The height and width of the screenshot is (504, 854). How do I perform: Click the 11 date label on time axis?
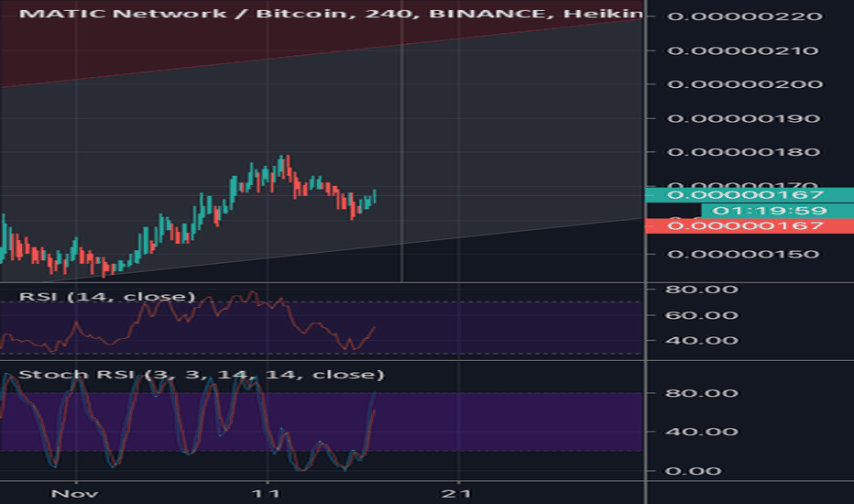tap(266, 494)
